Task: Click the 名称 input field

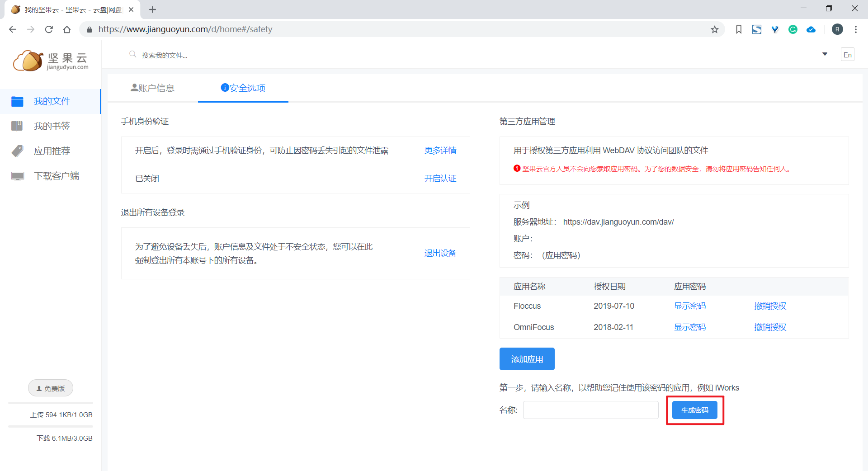Action: coord(590,410)
